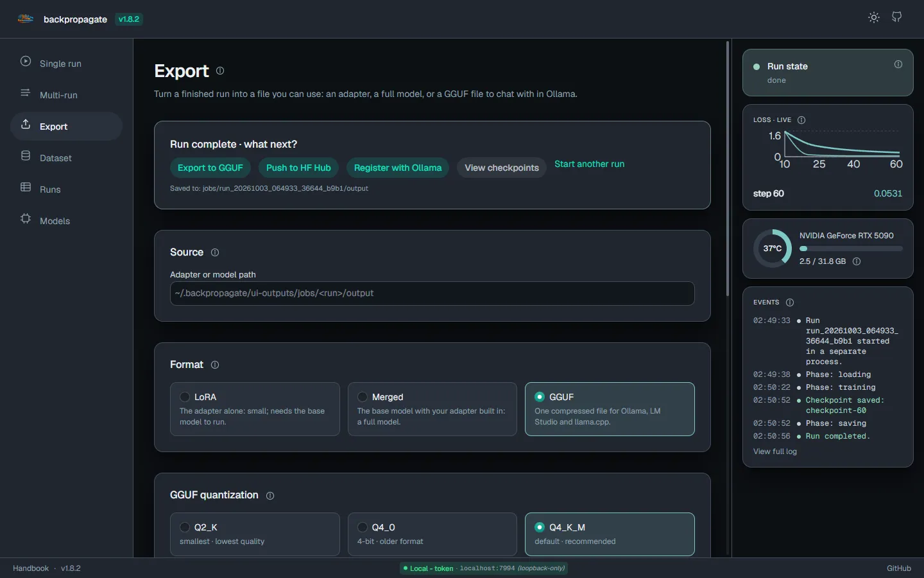Click the Models chip icon
The width and height of the screenshot is (924, 578).
click(26, 219)
